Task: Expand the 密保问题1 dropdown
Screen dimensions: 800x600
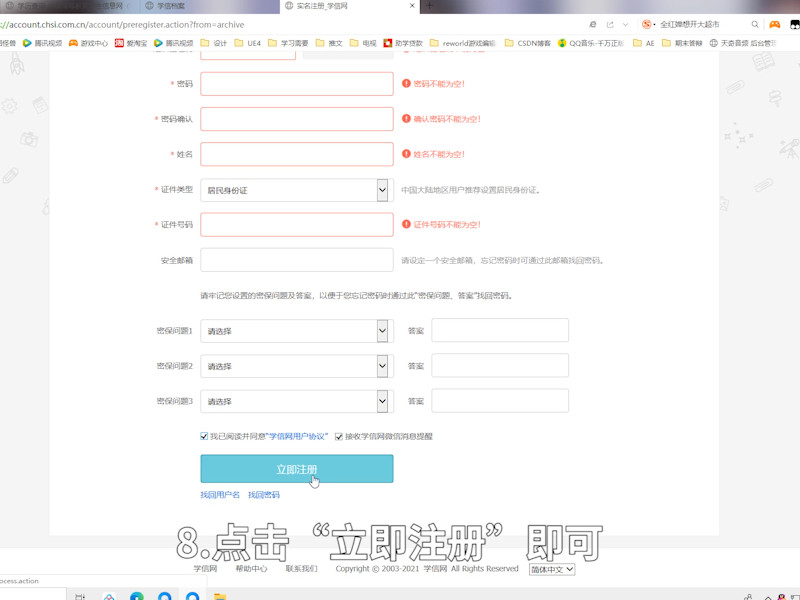Action: click(x=295, y=330)
